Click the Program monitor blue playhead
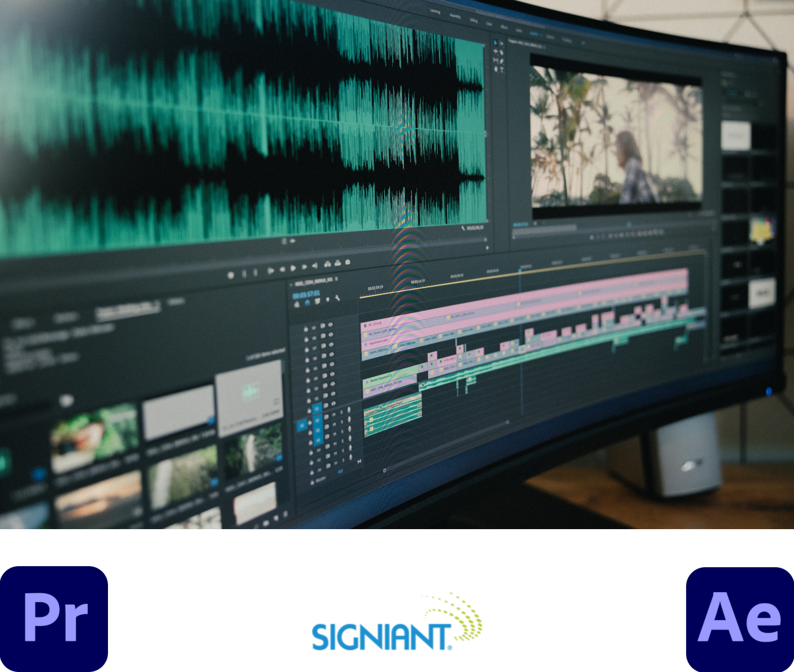Image resolution: width=794 pixels, height=672 pixels. click(x=629, y=224)
